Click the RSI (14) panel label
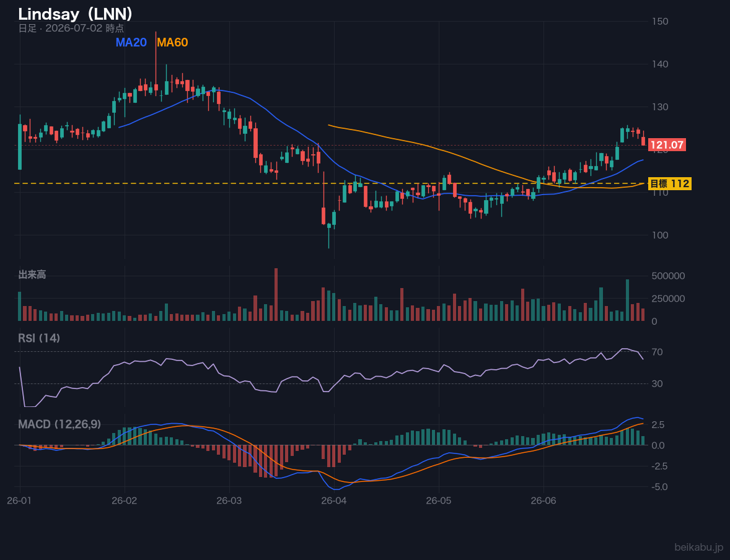730x560 pixels. [x=39, y=338]
